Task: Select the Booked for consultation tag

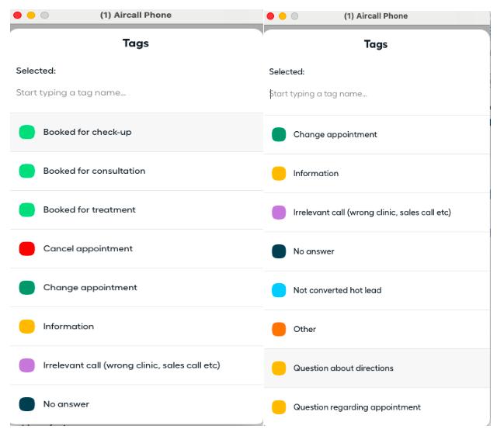Action: pyautogui.click(x=94, y=171)
